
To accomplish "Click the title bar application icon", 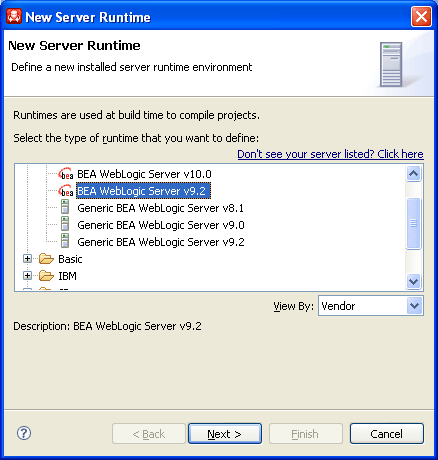I will 14,16.
